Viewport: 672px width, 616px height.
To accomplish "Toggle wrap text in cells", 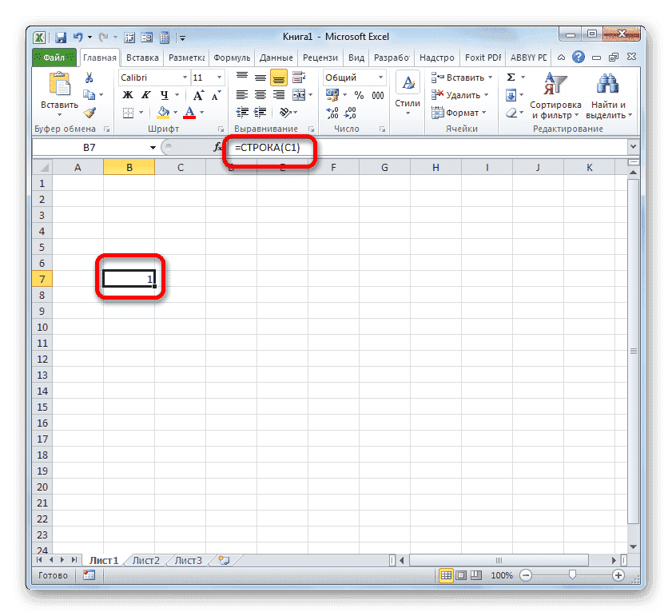I will 299,77.
